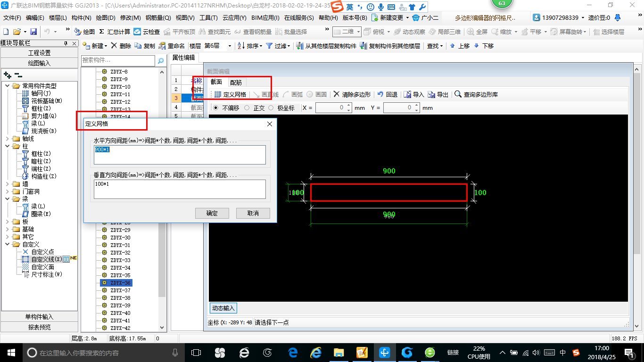The height and width of the screenshot is (362, 644).
Task: Open 报表预览 navigator section
Action: [x=40, y=327]
